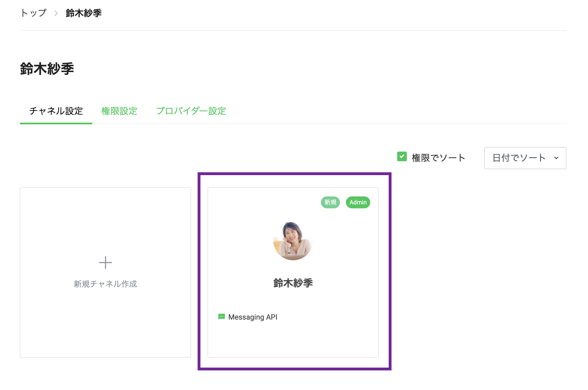Image resolution: width=588 pixels, height=390 pixels.
Task: Select the チャネル設定 tab
Action: pos(56,111)
